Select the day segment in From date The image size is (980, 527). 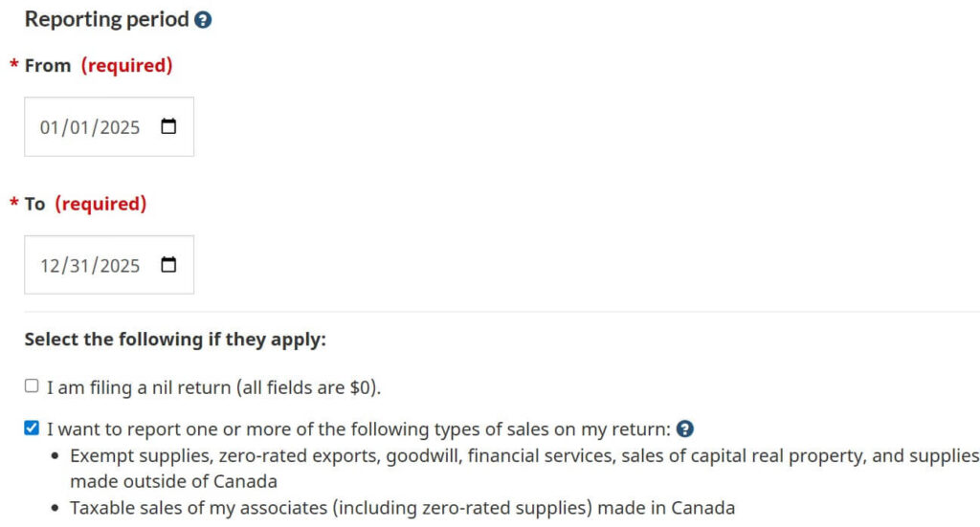79,127
